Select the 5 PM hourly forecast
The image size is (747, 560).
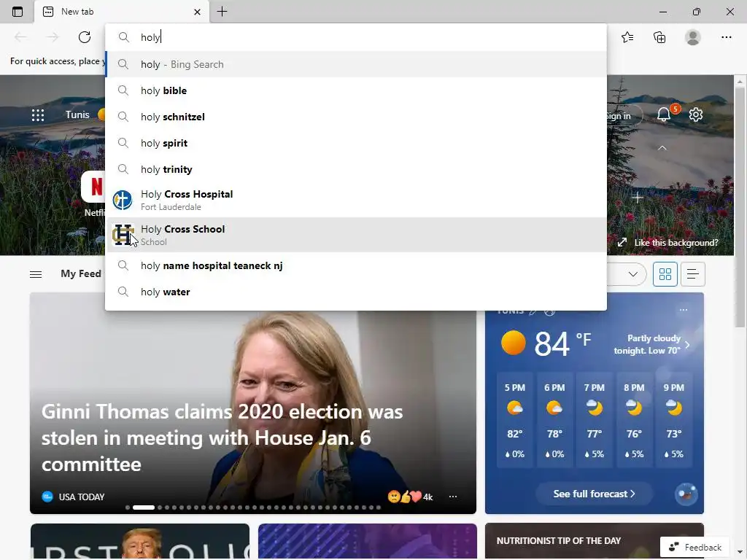514,421
